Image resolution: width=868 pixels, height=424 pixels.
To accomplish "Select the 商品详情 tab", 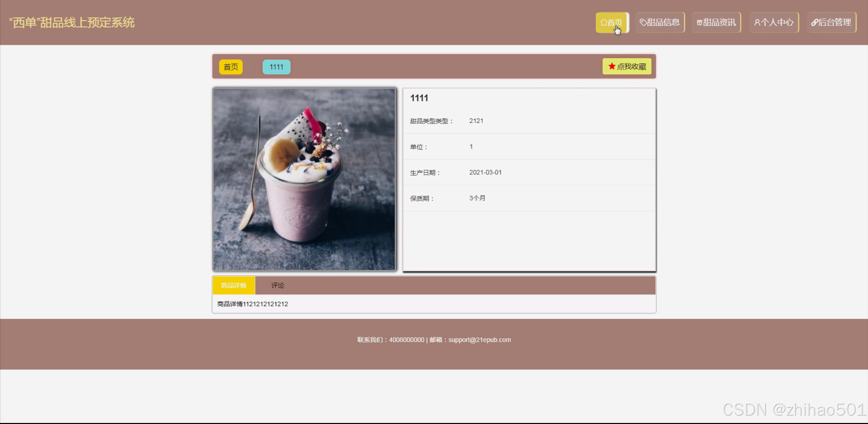I will 233,285.
